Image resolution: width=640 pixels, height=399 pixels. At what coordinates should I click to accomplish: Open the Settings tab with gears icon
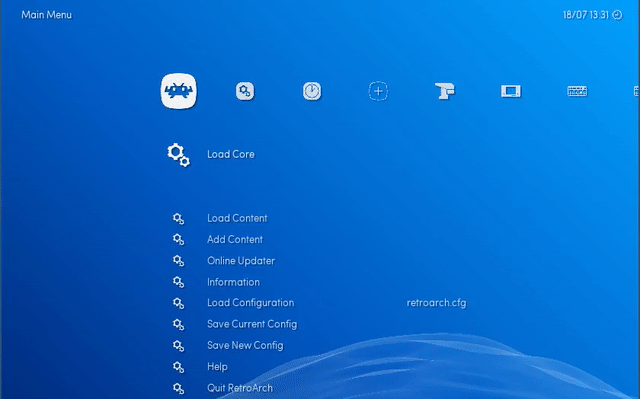[245, 91]
